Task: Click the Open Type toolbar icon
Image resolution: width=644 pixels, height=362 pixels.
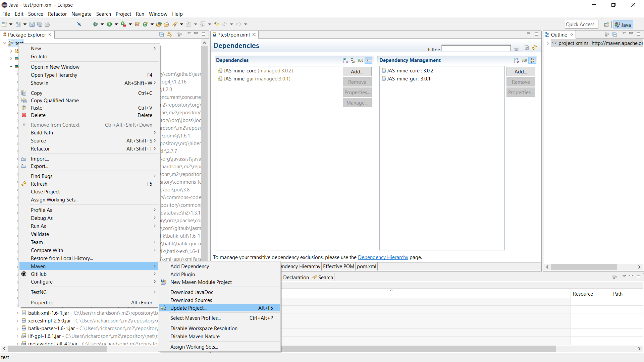Action: point(159,24)
